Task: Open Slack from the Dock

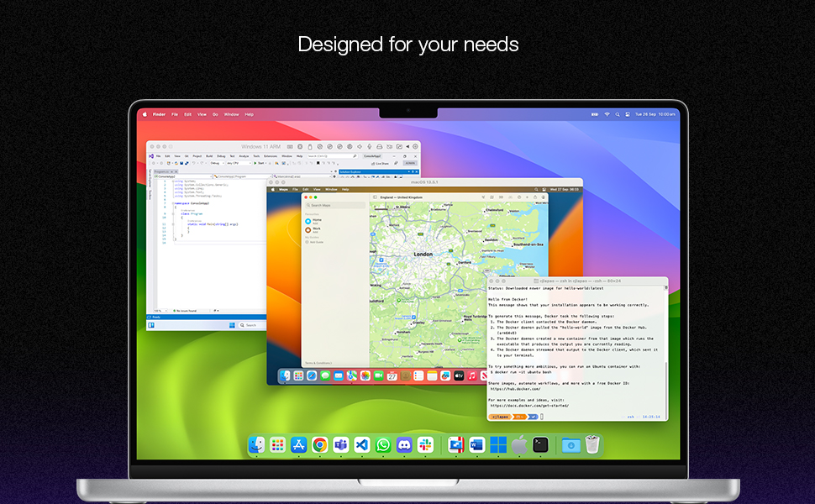Action: pos(425,444)
